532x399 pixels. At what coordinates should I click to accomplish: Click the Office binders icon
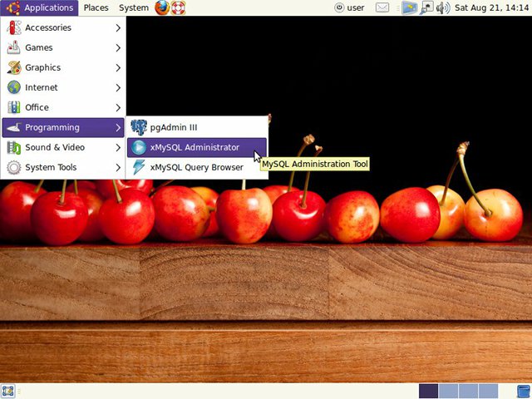[14, 107]
